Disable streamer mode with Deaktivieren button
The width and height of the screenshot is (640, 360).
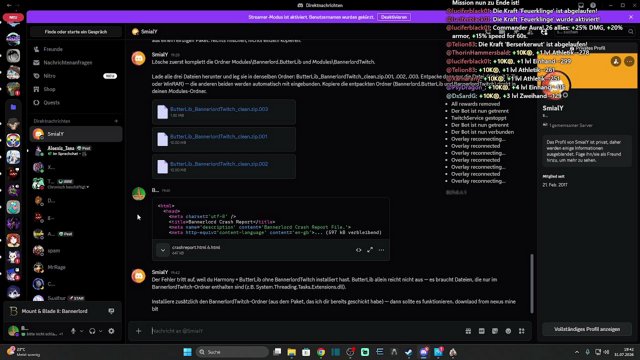coord(394,17)
